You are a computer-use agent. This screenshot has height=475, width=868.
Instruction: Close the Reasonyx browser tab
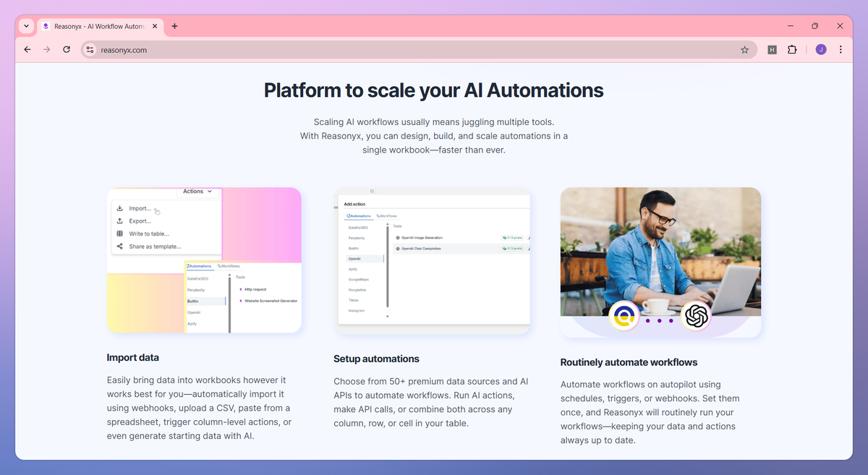[x=154, y=26]
